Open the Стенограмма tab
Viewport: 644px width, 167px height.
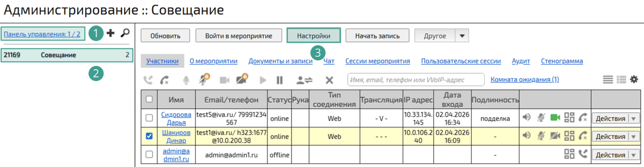pos(562,61)
